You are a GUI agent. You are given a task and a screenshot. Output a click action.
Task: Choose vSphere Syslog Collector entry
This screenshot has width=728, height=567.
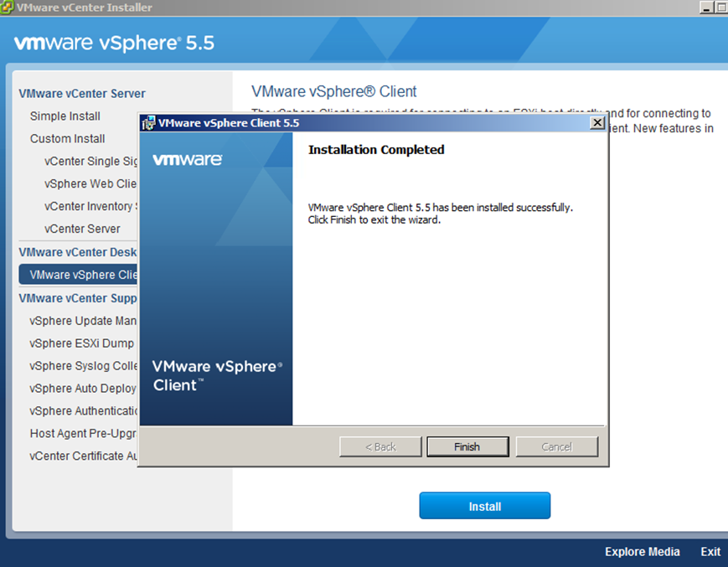coord(83,366)
